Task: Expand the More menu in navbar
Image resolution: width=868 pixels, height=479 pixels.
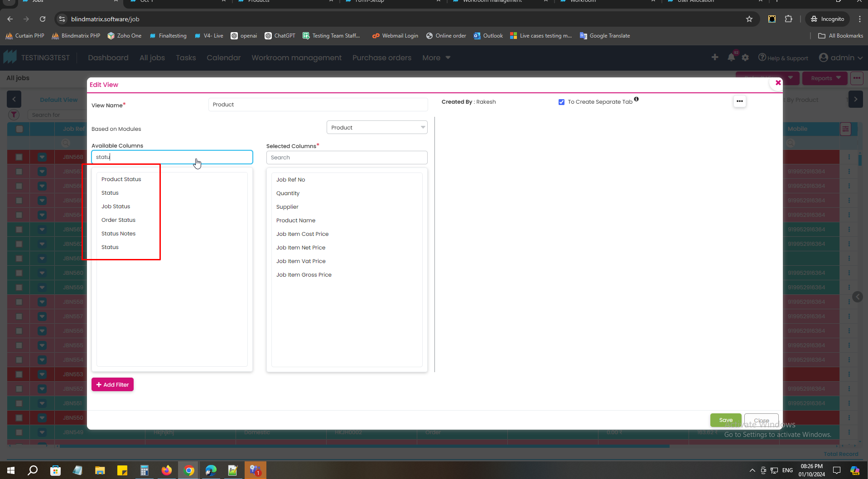Action: click(436, 58)
